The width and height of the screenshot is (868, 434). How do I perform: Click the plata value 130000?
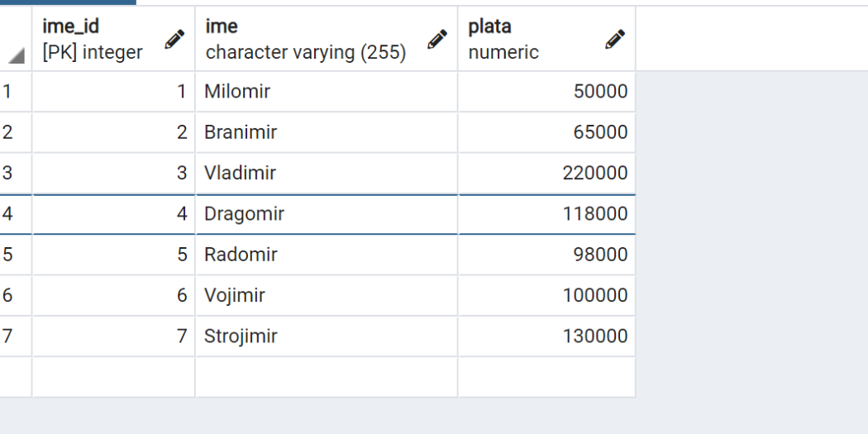tap(595, 336)
